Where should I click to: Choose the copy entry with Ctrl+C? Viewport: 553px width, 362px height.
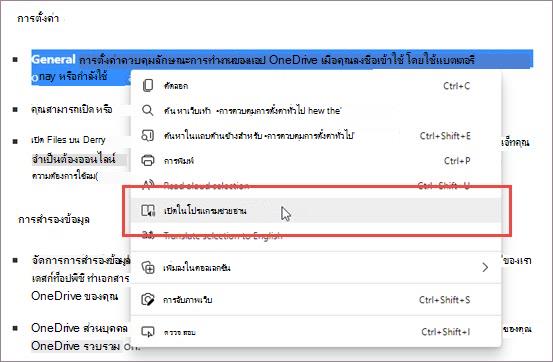(x=316, y=86)
